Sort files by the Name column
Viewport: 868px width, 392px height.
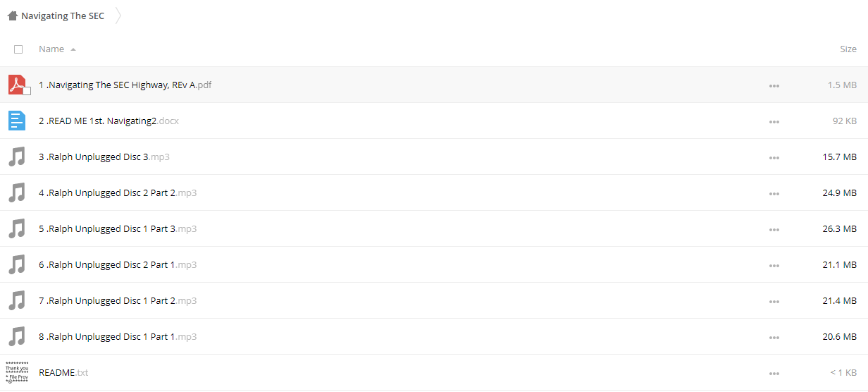coord(51,49)
